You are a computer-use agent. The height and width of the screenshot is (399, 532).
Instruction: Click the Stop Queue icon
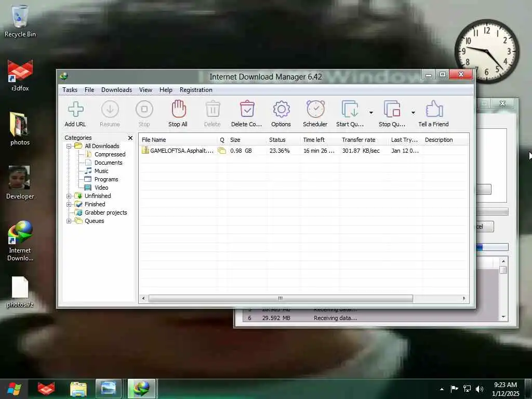pos(392,109)
